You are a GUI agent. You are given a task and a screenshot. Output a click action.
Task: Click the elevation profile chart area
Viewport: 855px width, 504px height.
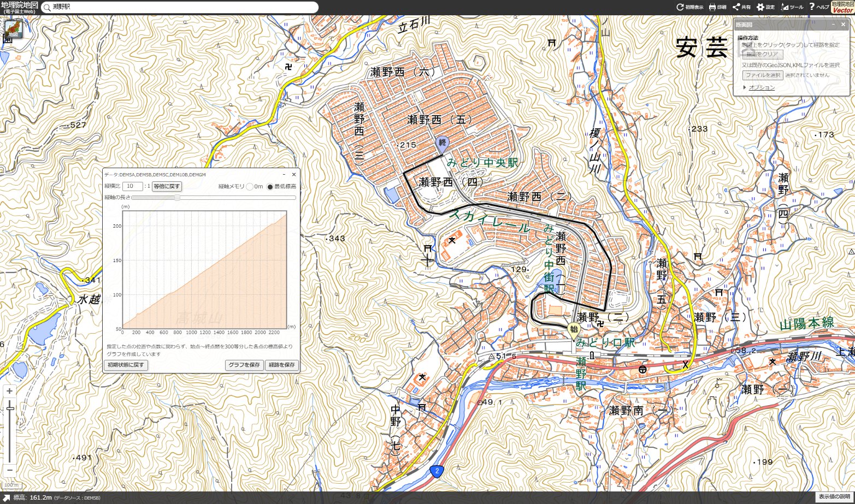204,270
